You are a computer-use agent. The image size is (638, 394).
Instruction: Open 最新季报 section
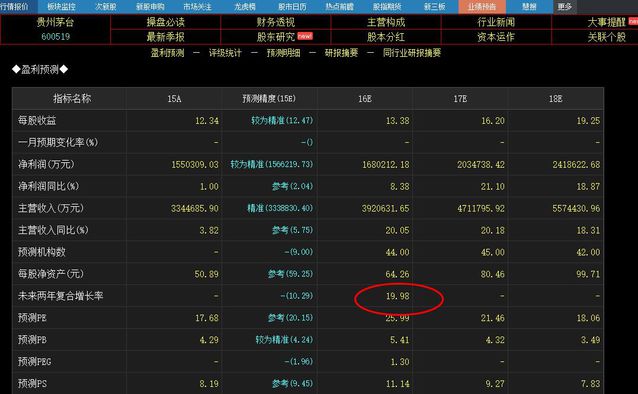166,37
